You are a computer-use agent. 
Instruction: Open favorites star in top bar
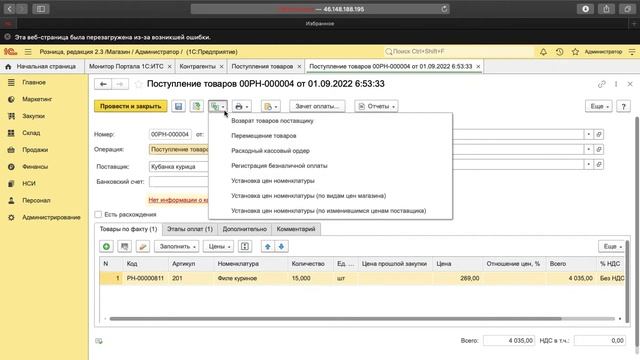[x=576, y=52]
